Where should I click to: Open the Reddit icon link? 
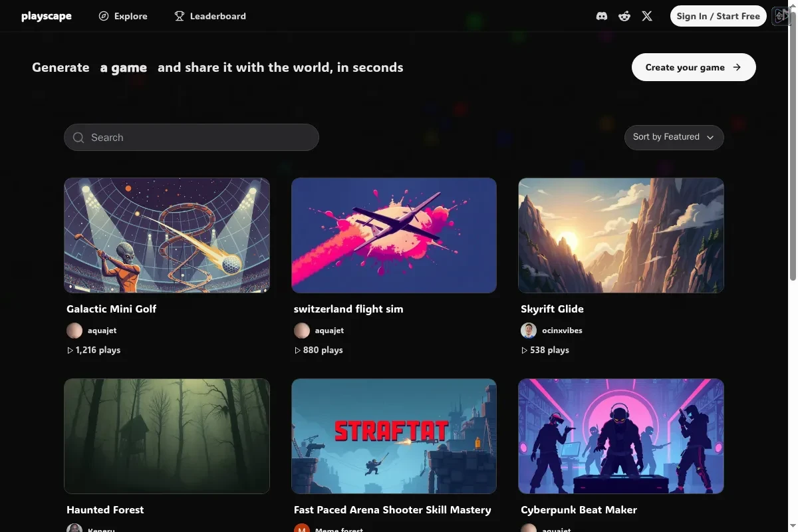tap(624, 16)
